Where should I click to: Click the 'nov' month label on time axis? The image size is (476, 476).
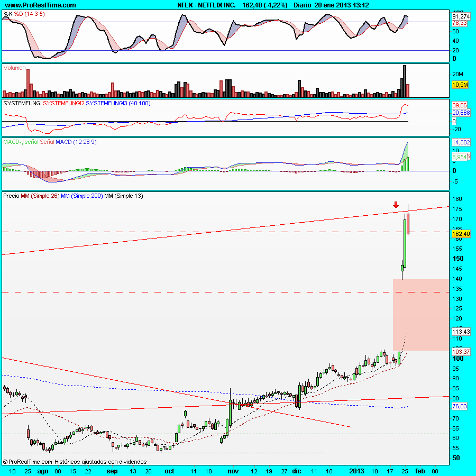click(233, 471)
